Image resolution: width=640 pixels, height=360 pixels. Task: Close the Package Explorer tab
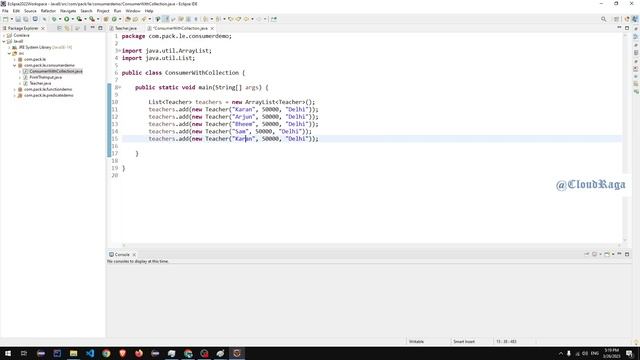tap(43, 28)
